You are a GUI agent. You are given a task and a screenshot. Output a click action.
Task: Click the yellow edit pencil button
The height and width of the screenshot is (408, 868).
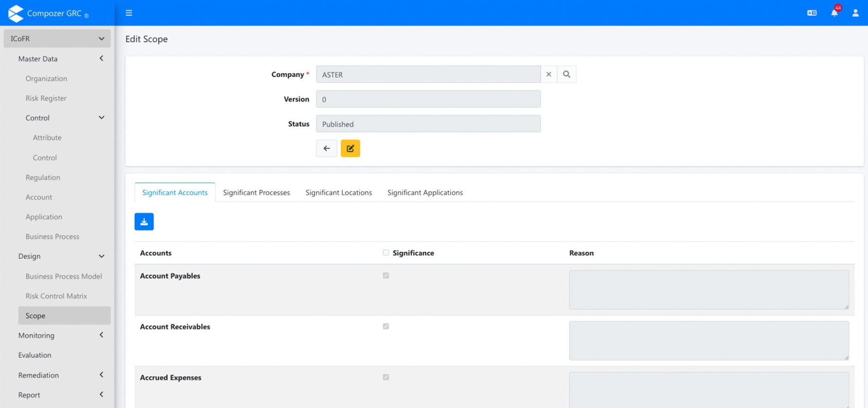point(350,148)
